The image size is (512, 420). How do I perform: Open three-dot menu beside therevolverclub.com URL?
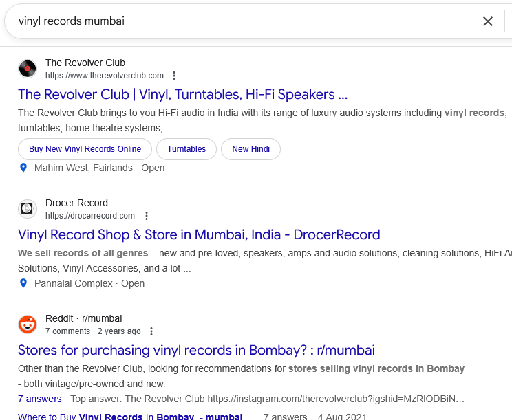point(174,76)
